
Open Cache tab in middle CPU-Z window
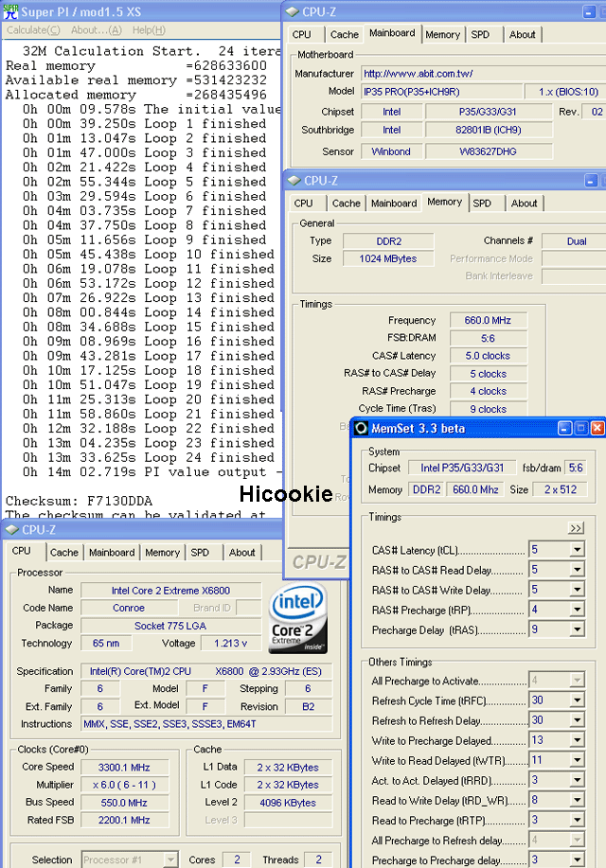347,204
